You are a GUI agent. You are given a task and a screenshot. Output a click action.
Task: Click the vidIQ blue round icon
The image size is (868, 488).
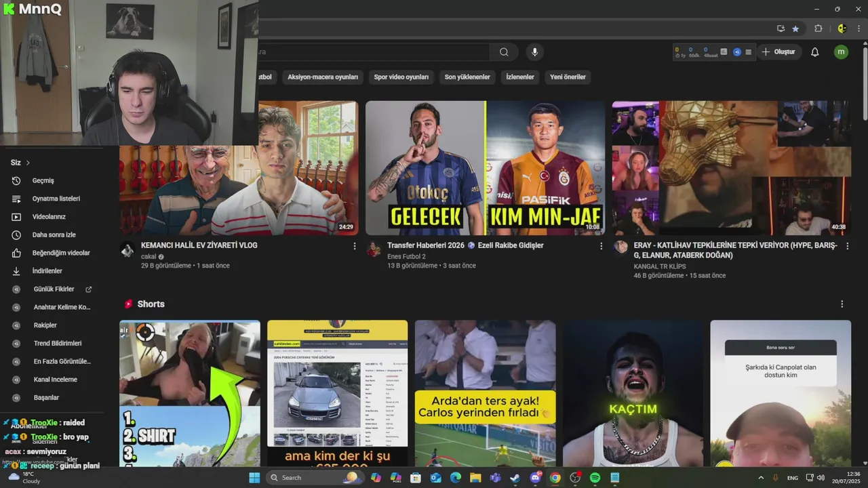pyautogui.click(x=736, y=52)
